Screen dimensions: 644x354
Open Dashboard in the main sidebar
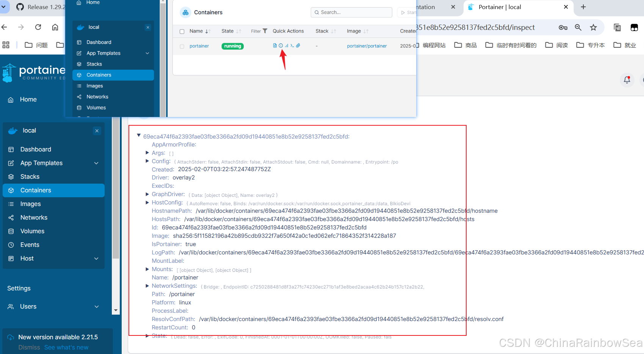[x=53, y=150]
